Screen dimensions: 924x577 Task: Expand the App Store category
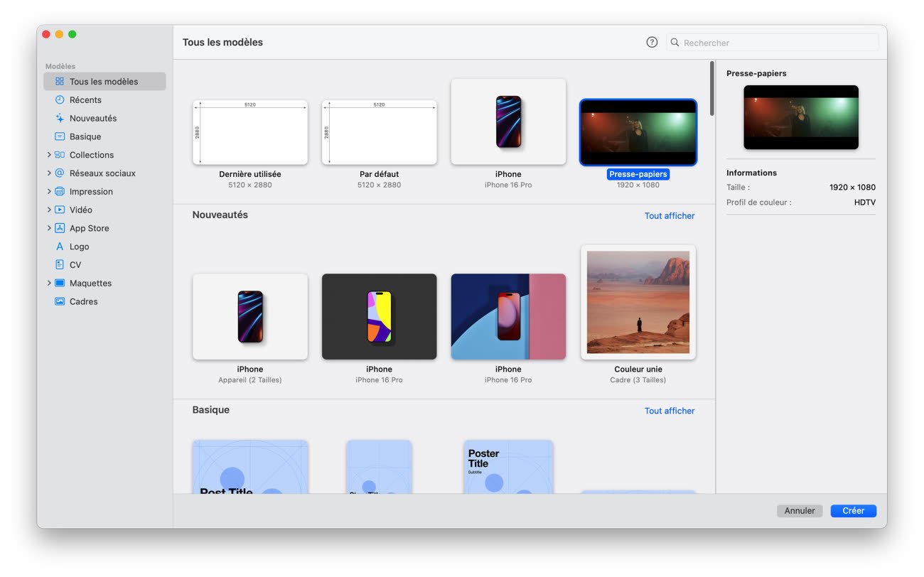[x=49, y=228]
